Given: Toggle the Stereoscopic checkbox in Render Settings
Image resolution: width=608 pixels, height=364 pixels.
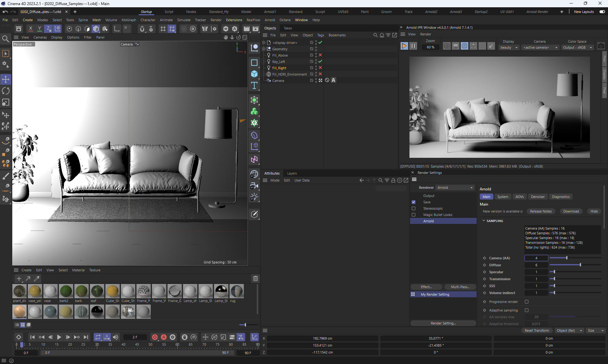Looking at the screenshot, I should click(x=414, y=208).
